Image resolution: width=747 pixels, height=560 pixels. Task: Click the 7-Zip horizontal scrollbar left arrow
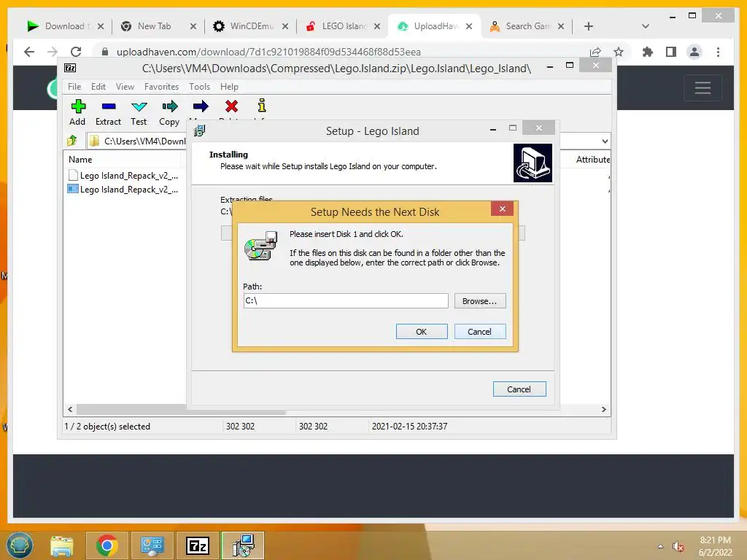coord(71,410)
